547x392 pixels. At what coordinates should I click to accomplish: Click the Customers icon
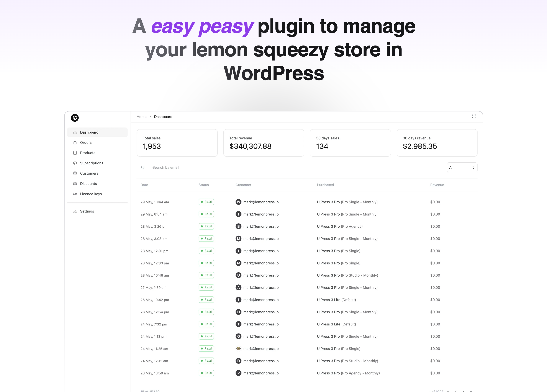tap(75, 173)
